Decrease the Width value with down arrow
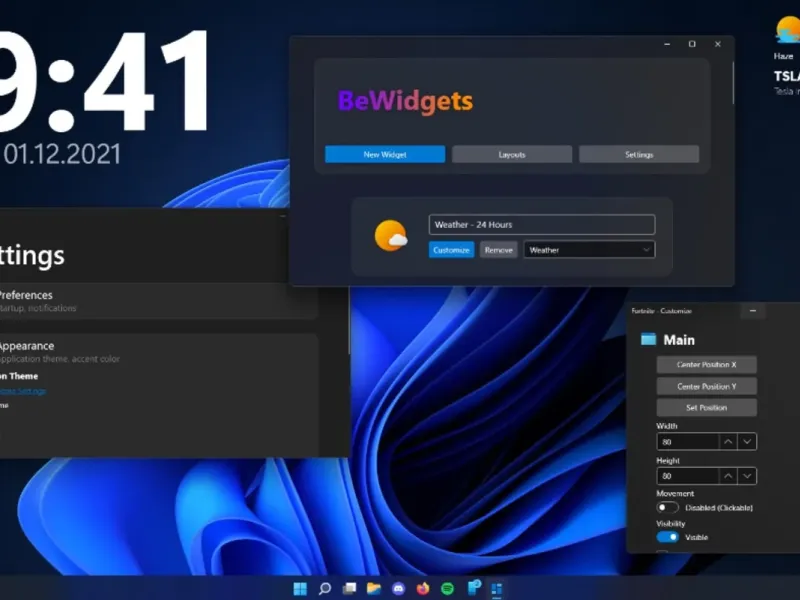Viewport: 800px width, 600px height. pos(747,442)
